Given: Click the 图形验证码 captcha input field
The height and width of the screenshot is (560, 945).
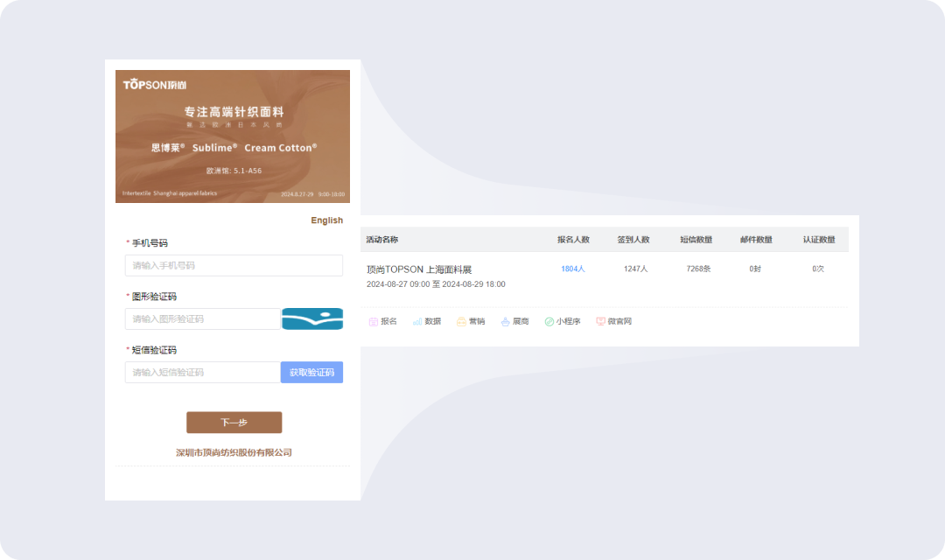Looking at the screenshot, I should [202, 319].
